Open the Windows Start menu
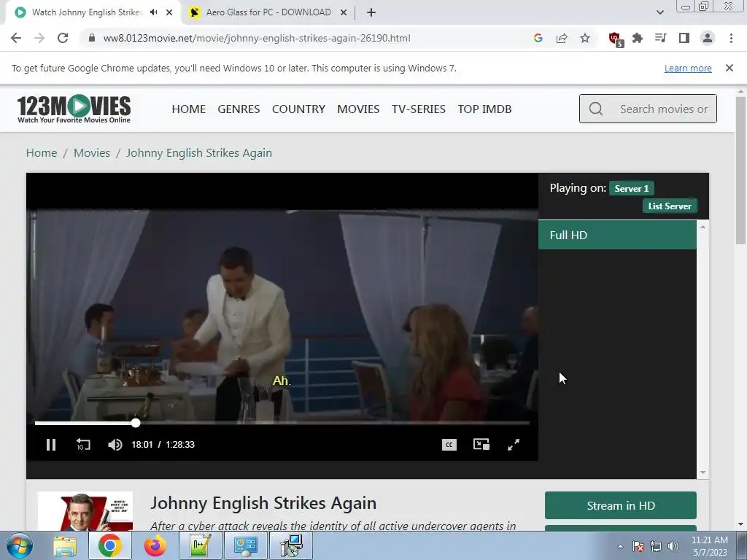Screen dimensions: 747x560 point(19,545)
